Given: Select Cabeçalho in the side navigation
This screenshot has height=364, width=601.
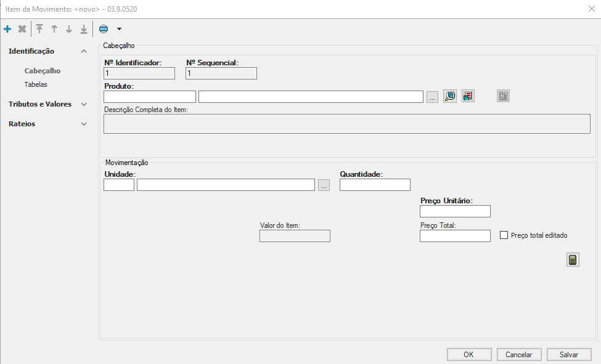Looking at the screenshot, I should (x=43, y=71).
